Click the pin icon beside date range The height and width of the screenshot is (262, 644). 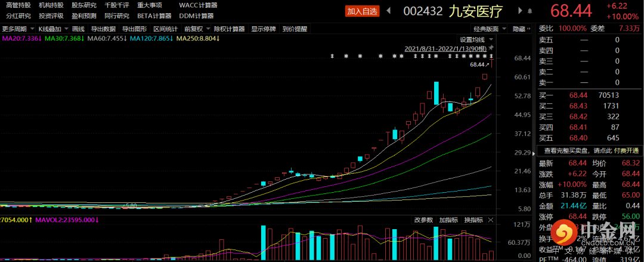(491, 48)
